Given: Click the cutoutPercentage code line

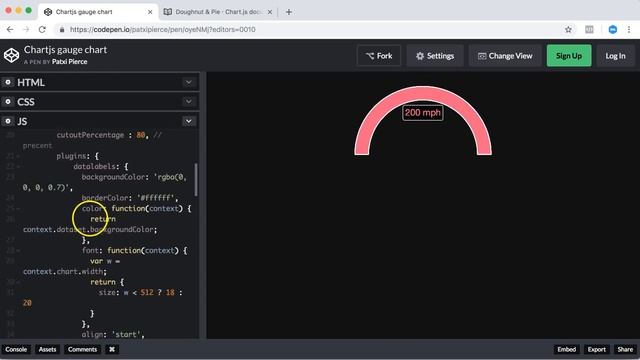Looking at the screenshot, I should (x=109, y=135).
